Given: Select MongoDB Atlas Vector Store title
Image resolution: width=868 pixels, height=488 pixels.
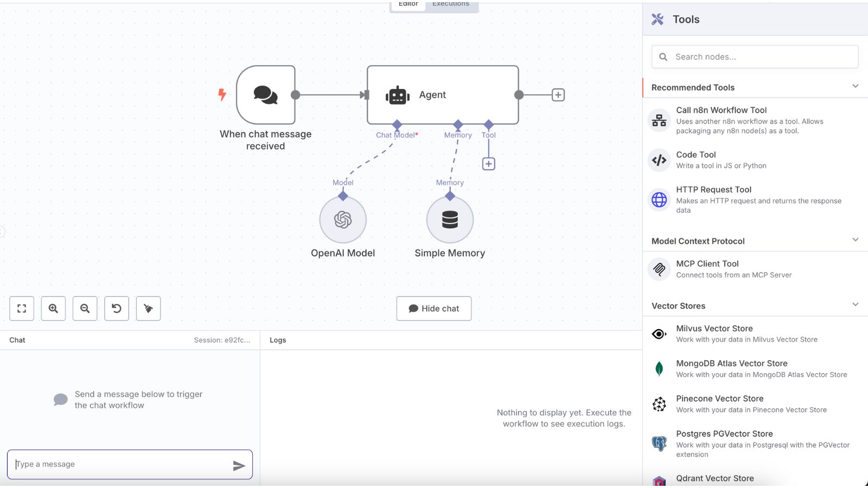Looking at the screenshot, I should (x=732, y=363).
